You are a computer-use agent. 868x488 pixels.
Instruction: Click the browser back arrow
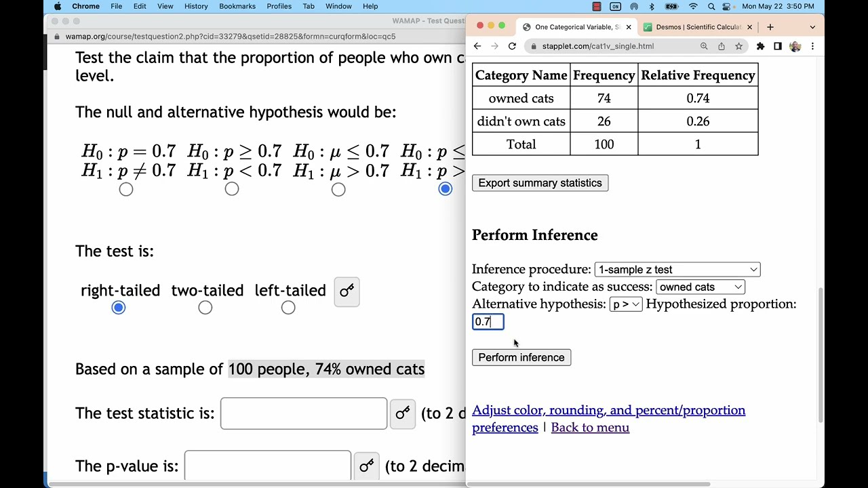click(477, 46)
